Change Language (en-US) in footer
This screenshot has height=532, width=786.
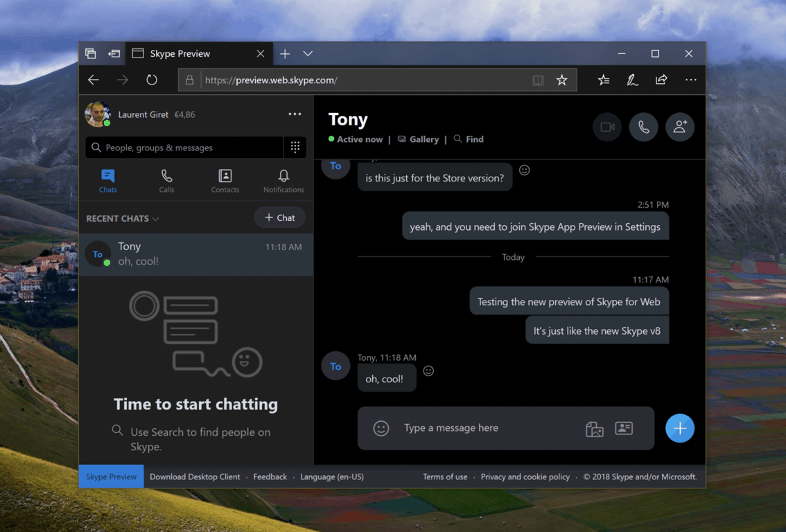332,477
